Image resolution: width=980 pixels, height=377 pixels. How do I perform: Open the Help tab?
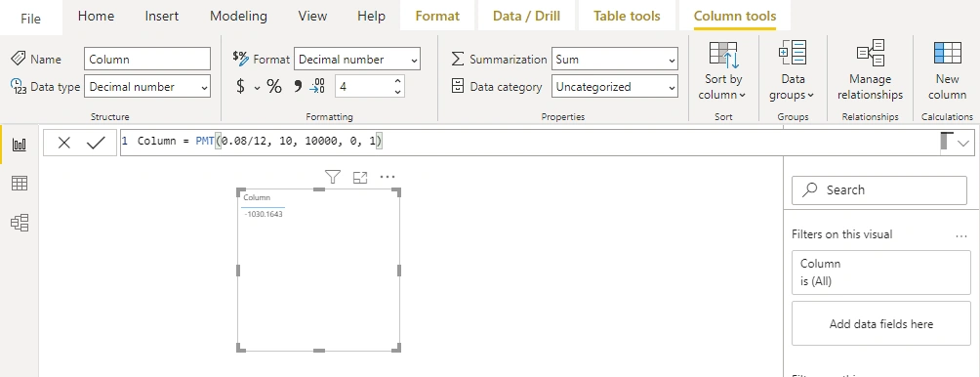(371, 17)
